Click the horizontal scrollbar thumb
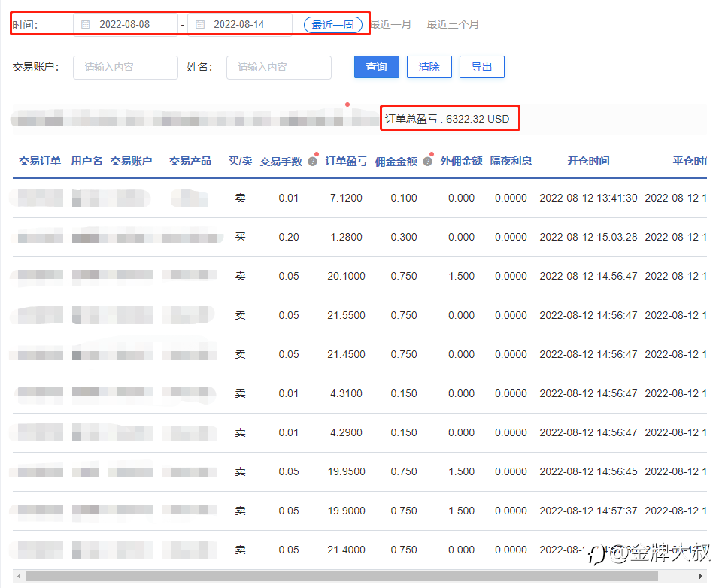 pyautogui.click(x=341, y=576)
